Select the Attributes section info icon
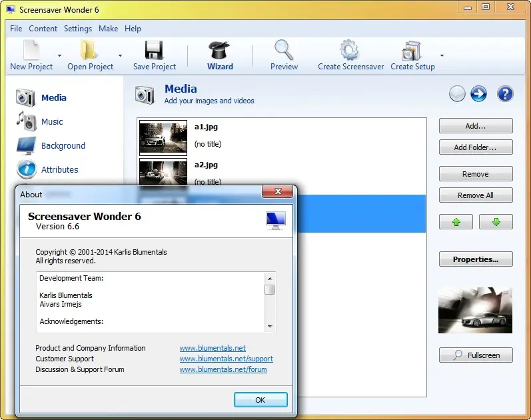 pyautogui.click(x=27, y=169)
